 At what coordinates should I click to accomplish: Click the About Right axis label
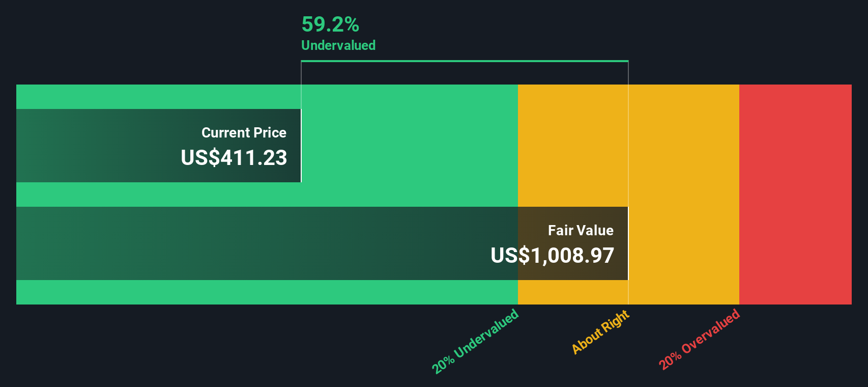click(600, 332)
